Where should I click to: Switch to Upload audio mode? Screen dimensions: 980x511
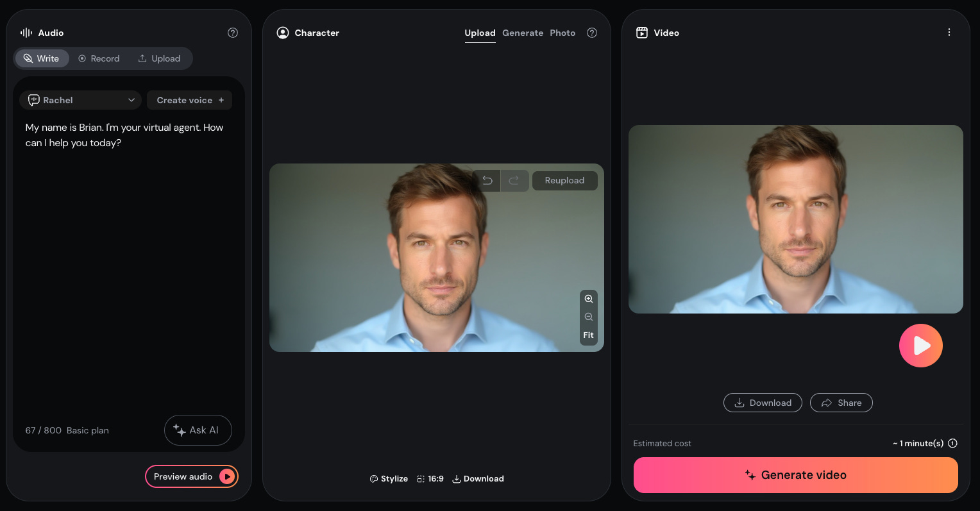point(159,58)
